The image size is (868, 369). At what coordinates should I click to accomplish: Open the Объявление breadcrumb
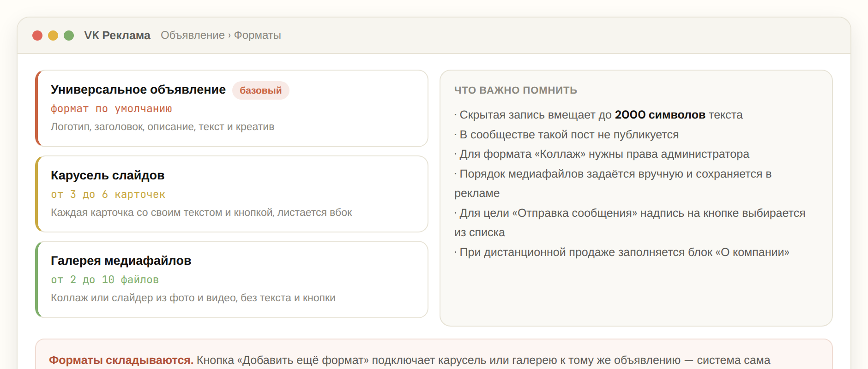coord(193,35)
